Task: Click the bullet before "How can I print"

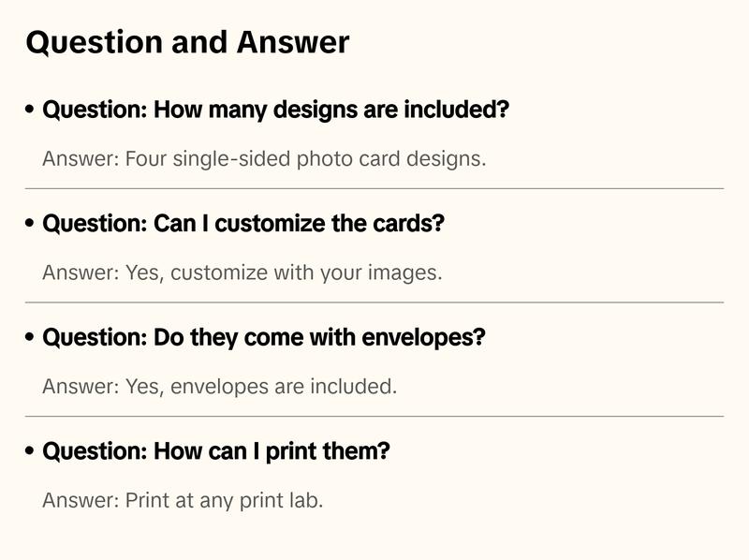Action: pyautogui.click(x=30, y=451)
